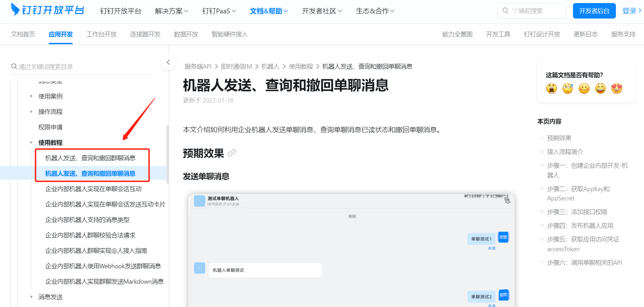644x307 pixels.
Task: Open 能力全景图 link
Action: pyautogui.click(x=457, y=34)
